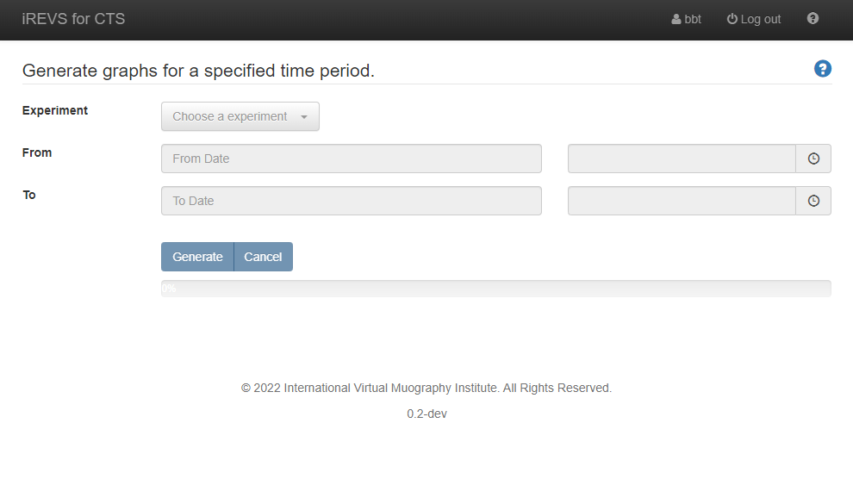Click the To field label
The width and height of the screenshot is (853, 504).
[29, 195]
